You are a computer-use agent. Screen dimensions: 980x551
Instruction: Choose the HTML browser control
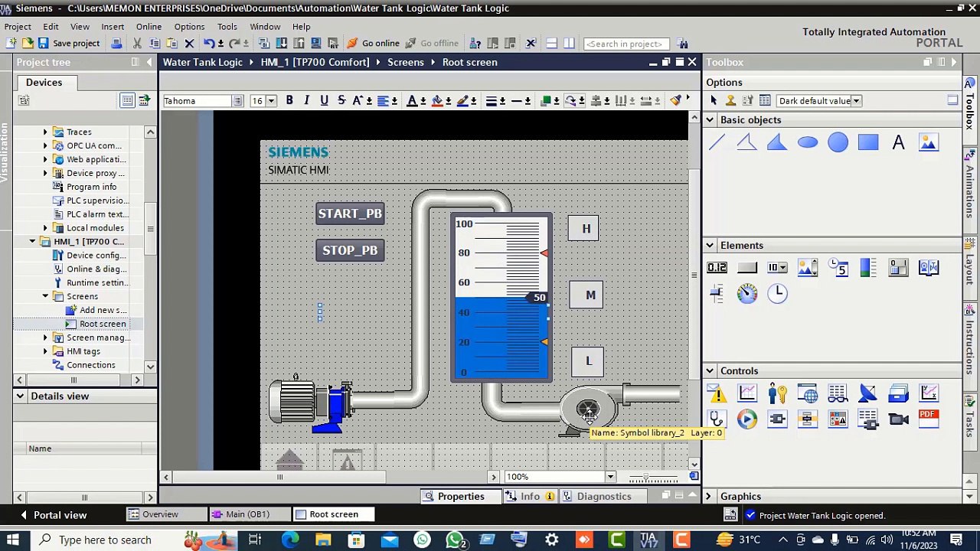click(x=808, y=393)
